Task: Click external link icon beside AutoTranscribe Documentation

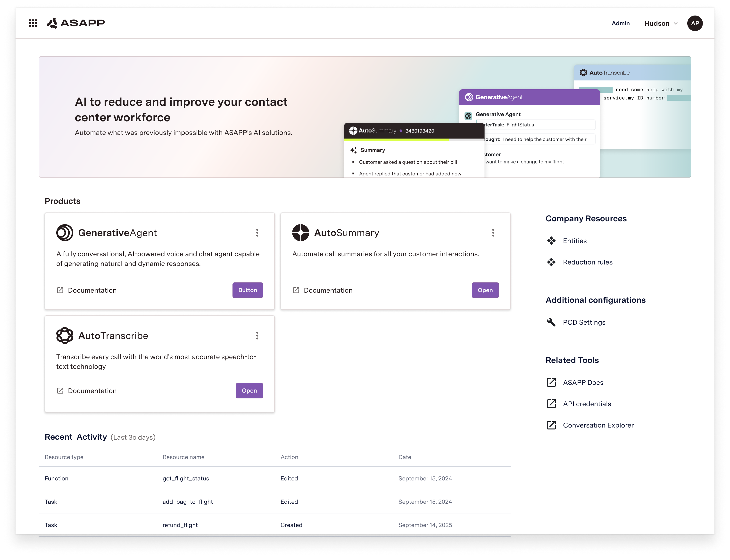Action: [60, 391]
